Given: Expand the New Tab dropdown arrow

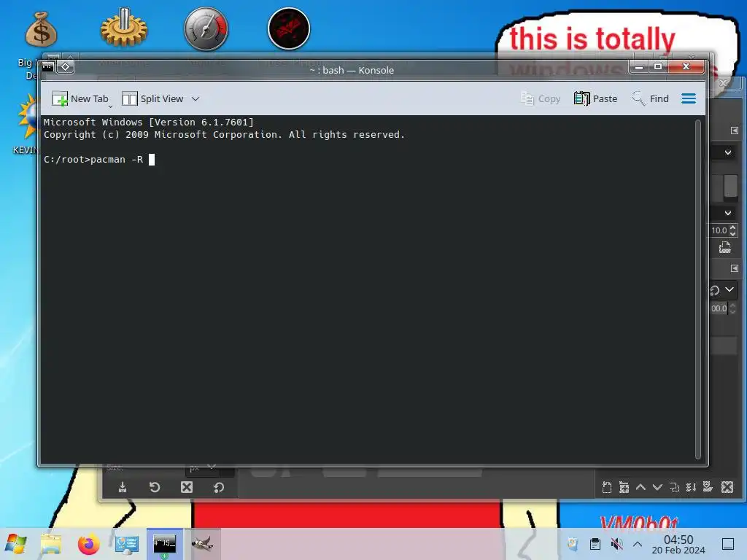Looking at the screenshot, I should [111, 106].
